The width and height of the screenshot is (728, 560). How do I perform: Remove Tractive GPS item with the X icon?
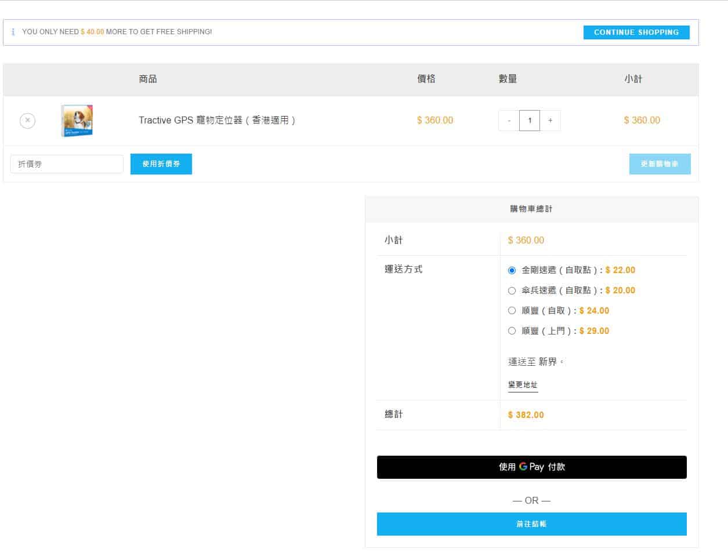[27, 121]
